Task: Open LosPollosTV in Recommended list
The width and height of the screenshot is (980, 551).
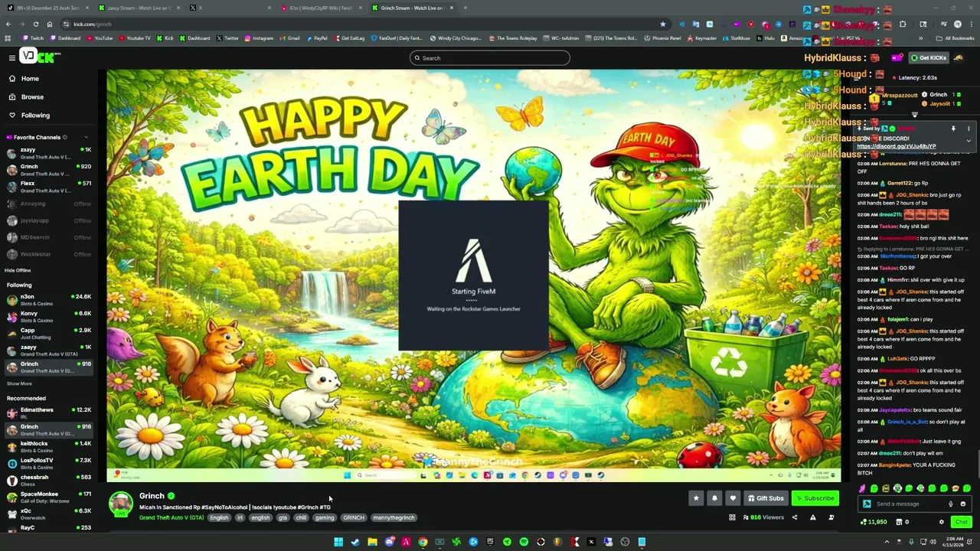Action: [x=49, y=463]
